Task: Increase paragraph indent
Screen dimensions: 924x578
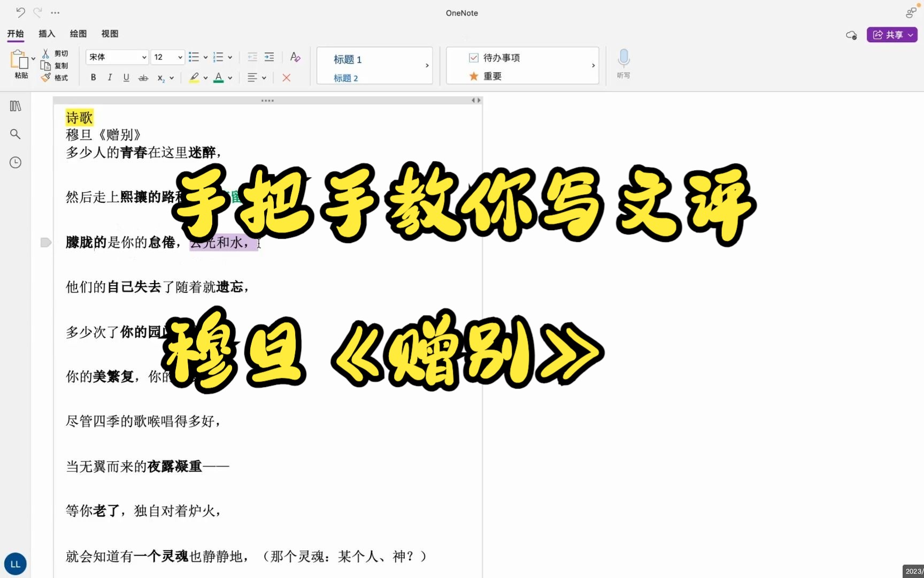Action: [x=269, y=57]
